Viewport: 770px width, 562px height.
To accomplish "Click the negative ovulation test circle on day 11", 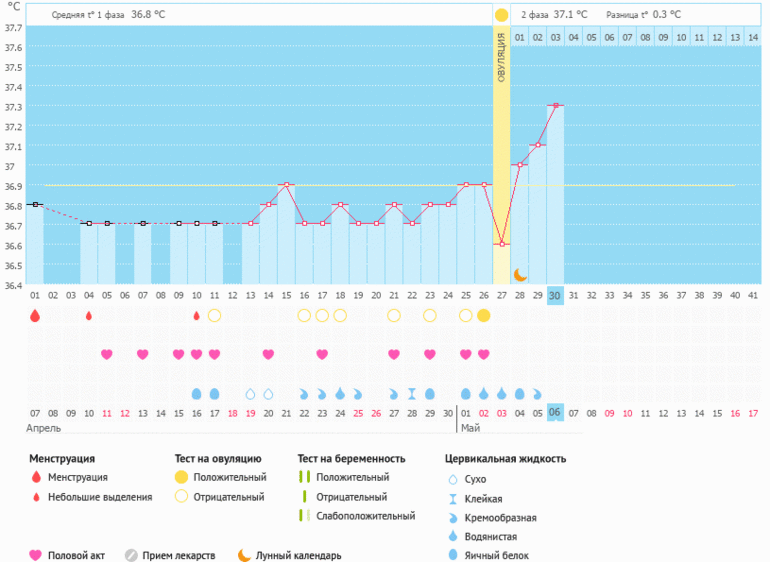I will pos(214,316).
